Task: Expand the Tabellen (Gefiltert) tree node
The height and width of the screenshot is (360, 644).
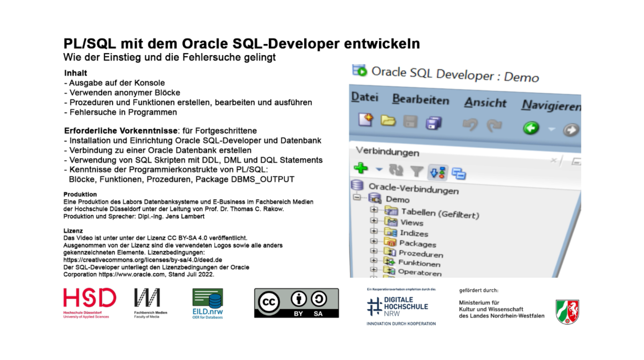Action: (x=374, y=210)
